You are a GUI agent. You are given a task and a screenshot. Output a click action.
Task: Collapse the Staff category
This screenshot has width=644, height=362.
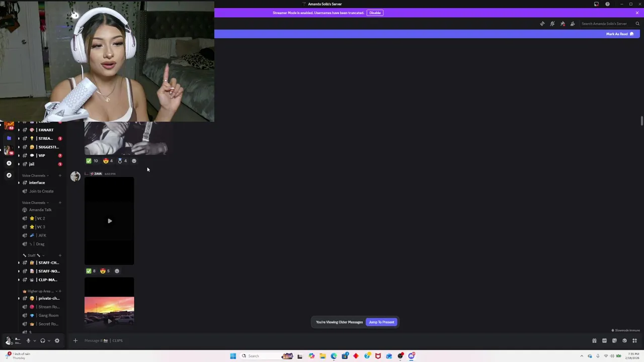point(33,255)
